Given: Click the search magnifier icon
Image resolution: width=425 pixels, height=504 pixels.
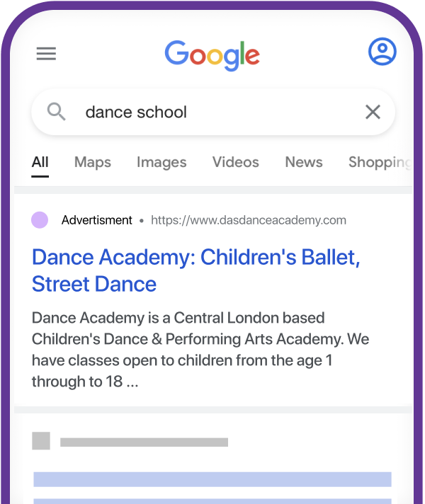Looking at the screenshot, I should (x=57, y=111).
